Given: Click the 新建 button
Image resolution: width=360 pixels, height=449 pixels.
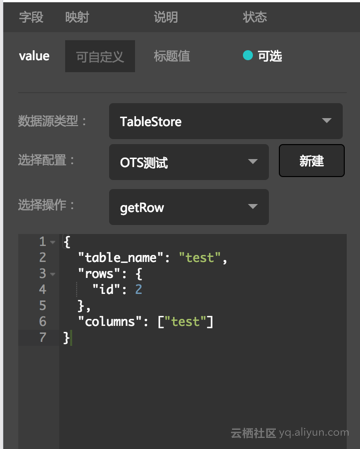Looking at the screenshot, I should tap(312, 161).
